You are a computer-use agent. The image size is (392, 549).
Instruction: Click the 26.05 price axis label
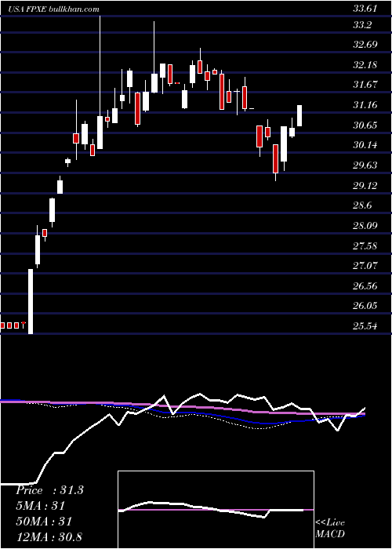(365, 306)
